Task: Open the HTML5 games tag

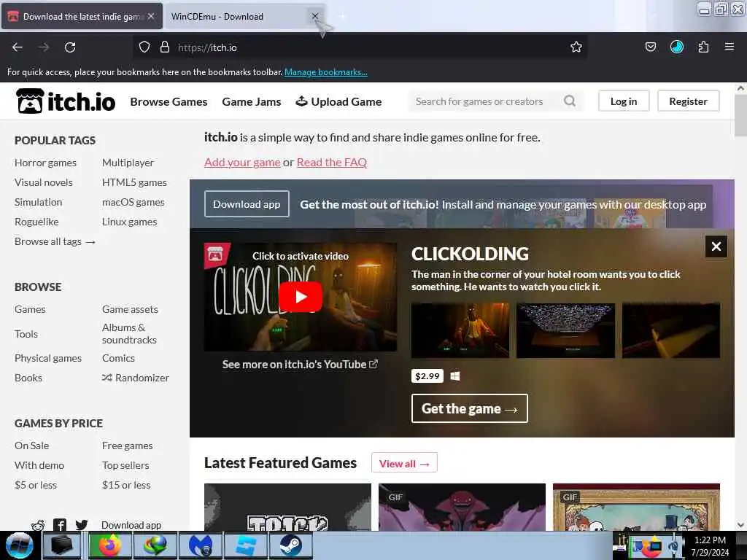Action: 134,182
